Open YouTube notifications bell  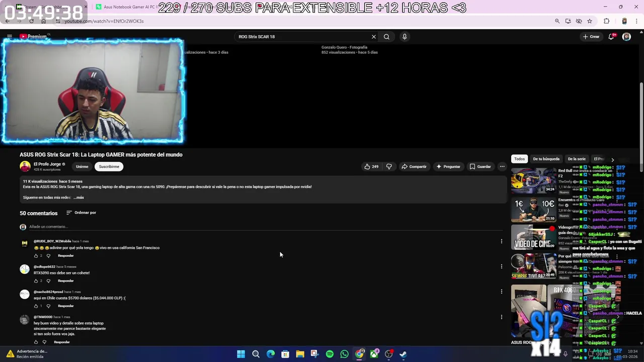point(611,37)
